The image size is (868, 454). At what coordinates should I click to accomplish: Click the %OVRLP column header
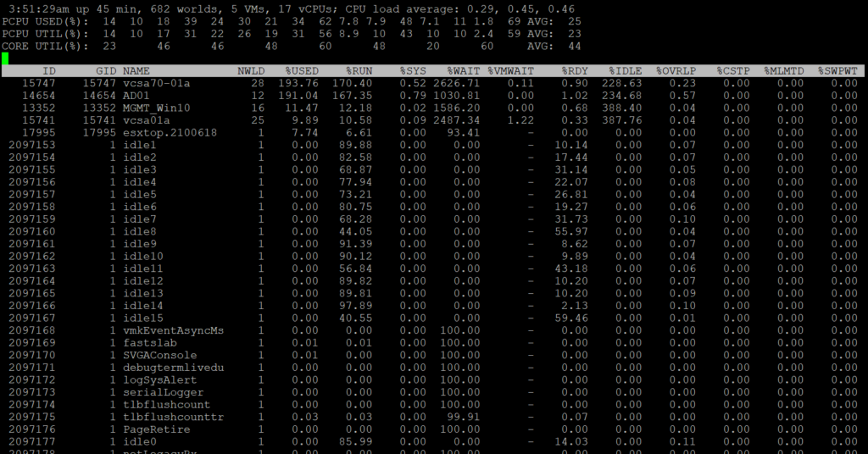[676, 71]
